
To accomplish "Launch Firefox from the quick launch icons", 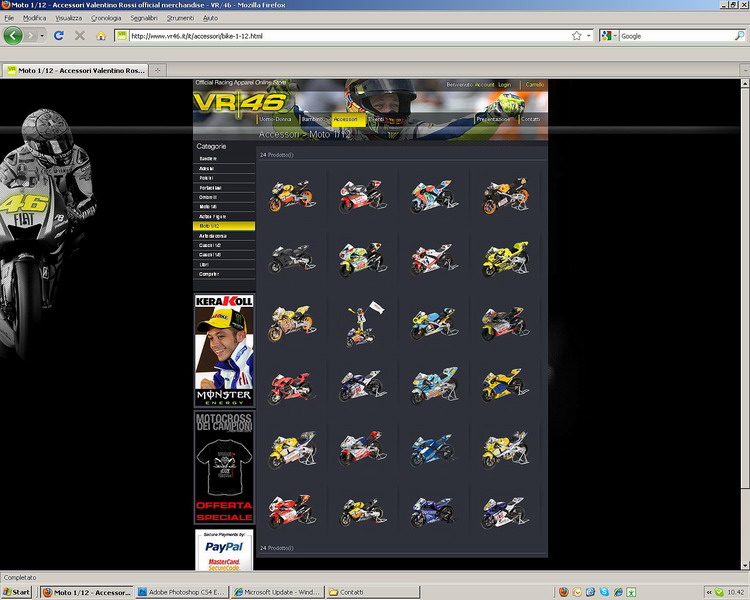I will [x=563, y=592].
